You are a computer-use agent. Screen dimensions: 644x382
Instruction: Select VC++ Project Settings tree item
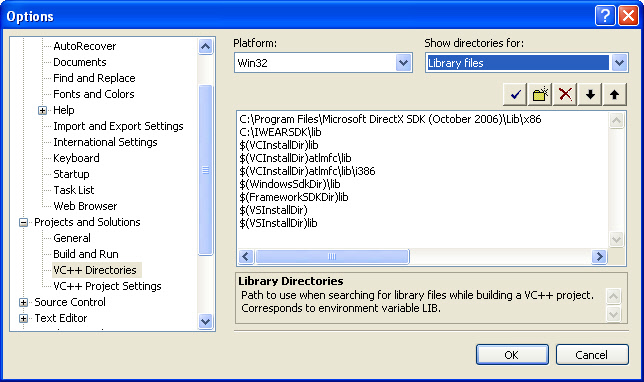pos(107,286)
